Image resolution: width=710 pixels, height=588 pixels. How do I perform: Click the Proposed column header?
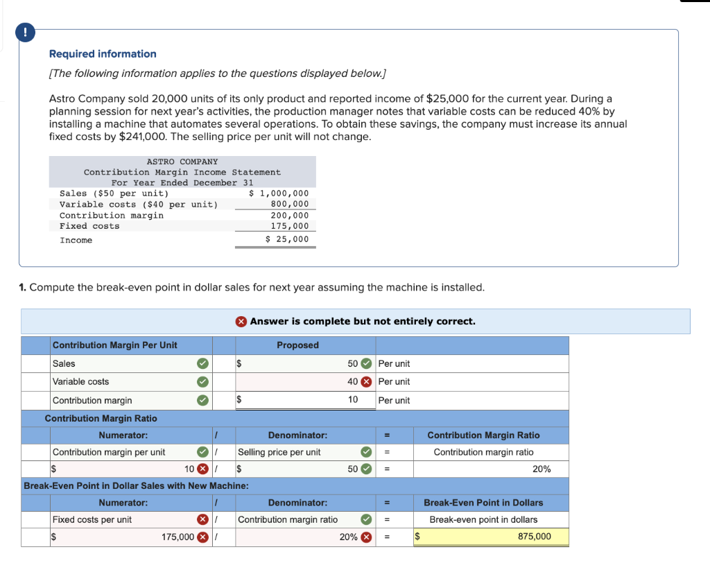[297, 345]
